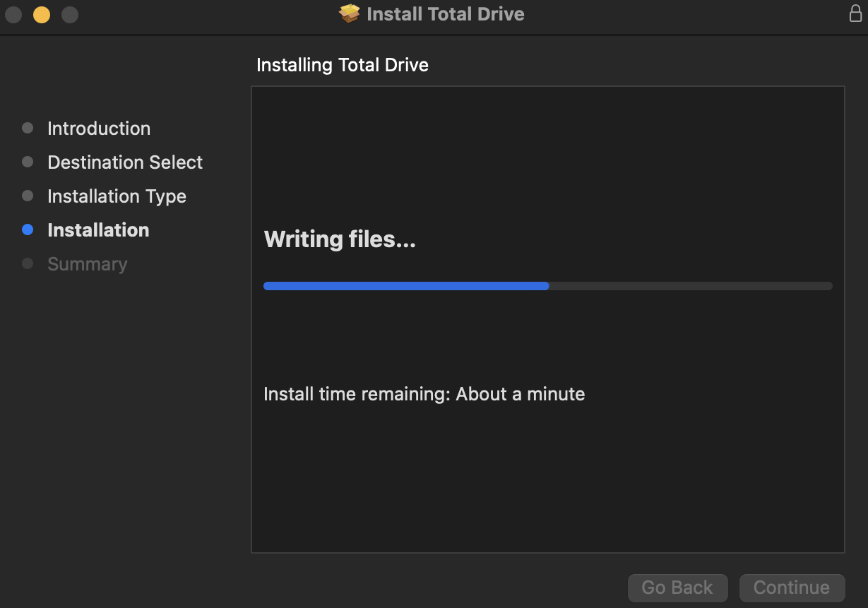Click the bullet beside Introduction step
Viewport: 868px width, 608px height.
tap(28, 128)
